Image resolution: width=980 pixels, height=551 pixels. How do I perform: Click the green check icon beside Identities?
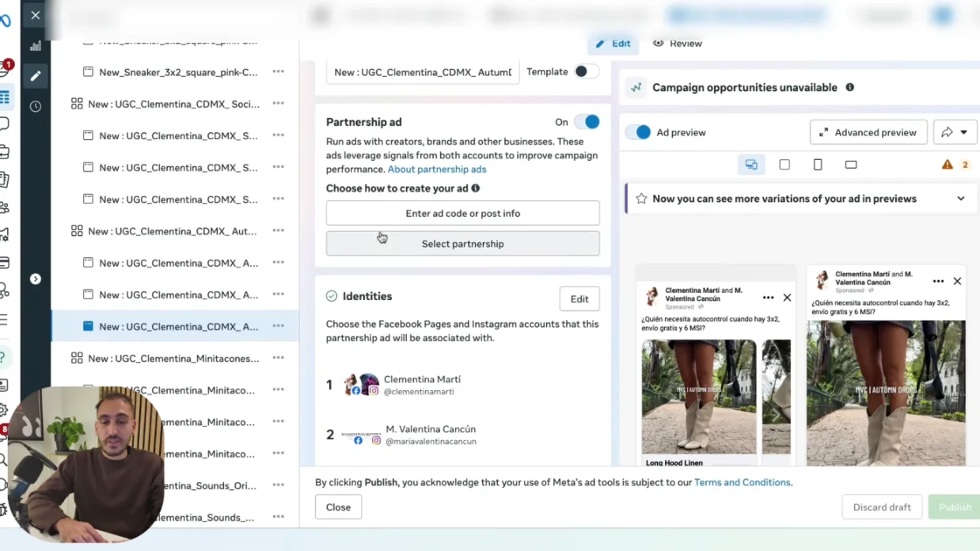[x=332, y=296]
